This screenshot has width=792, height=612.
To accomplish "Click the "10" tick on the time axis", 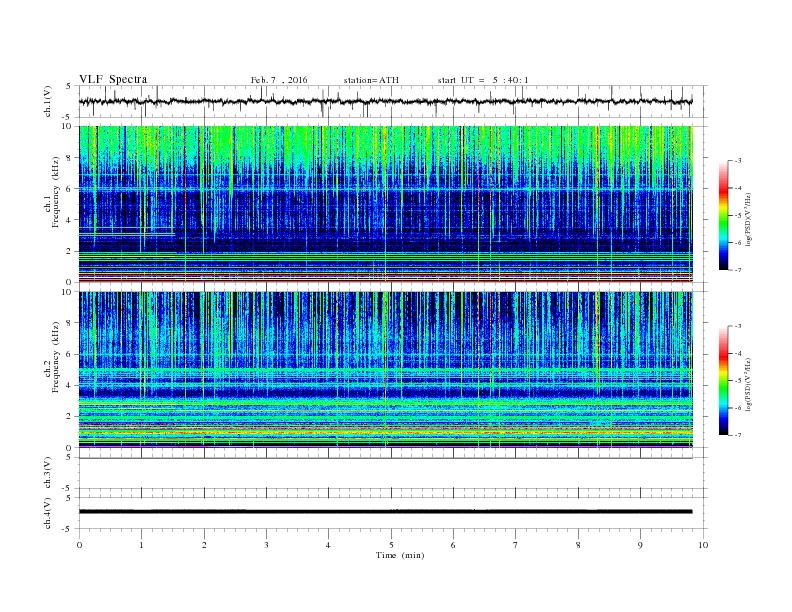I will tap(703, 545).
